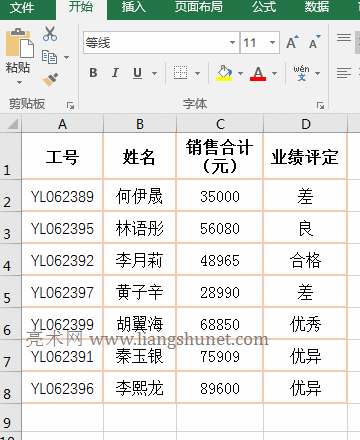Increase font size with large A
This screenshot has height=440, width=360.
tap(292, 42)
